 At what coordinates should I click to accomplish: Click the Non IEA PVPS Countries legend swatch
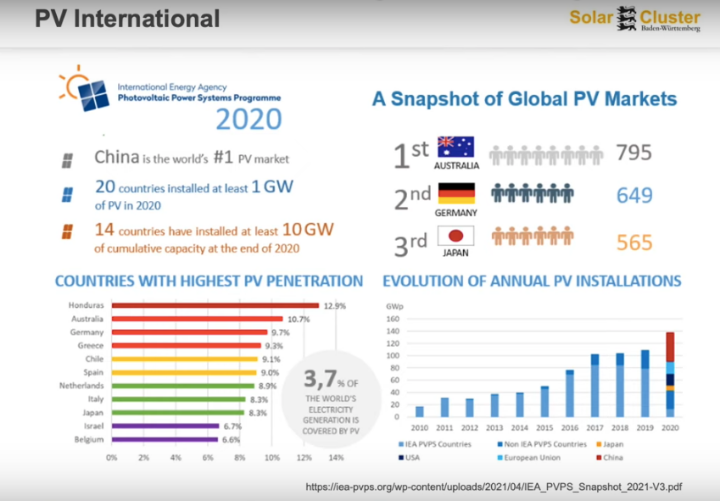500,444
